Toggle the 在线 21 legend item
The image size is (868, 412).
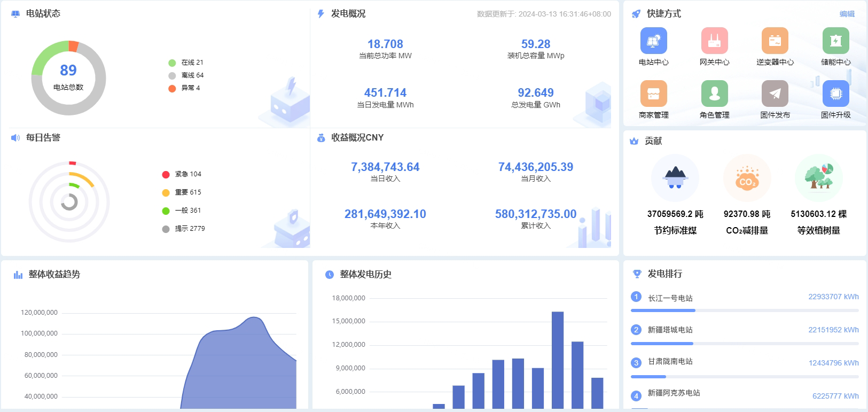(186, 63)
